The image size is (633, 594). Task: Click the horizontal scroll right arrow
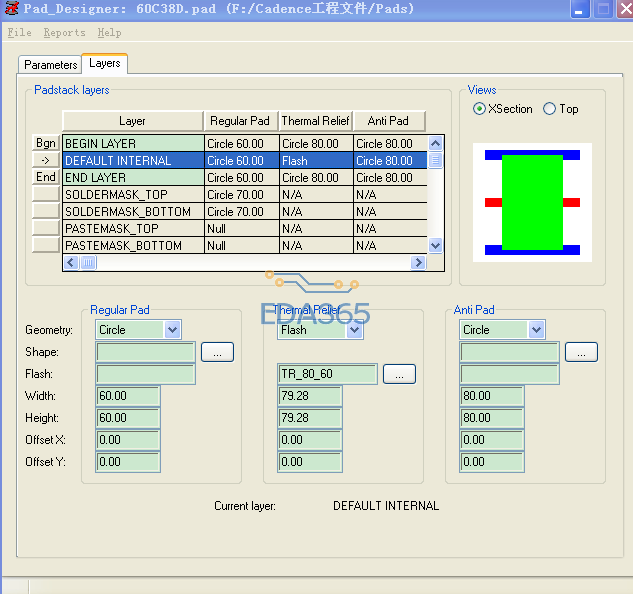[x=418, y=262]
